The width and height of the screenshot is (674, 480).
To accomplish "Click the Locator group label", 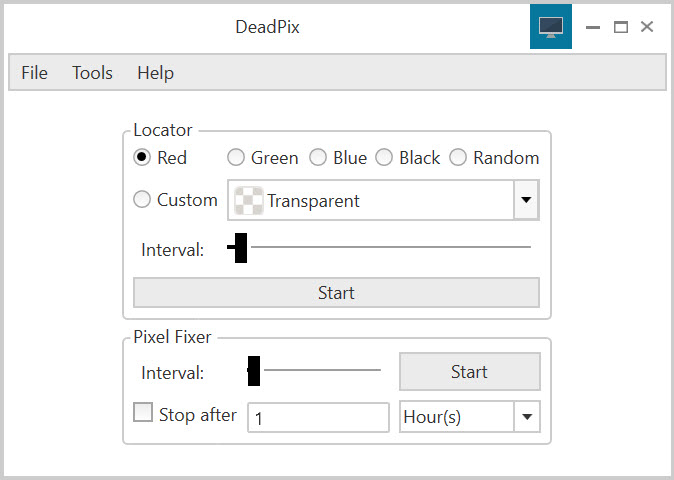I will click(x=162, y=130).
